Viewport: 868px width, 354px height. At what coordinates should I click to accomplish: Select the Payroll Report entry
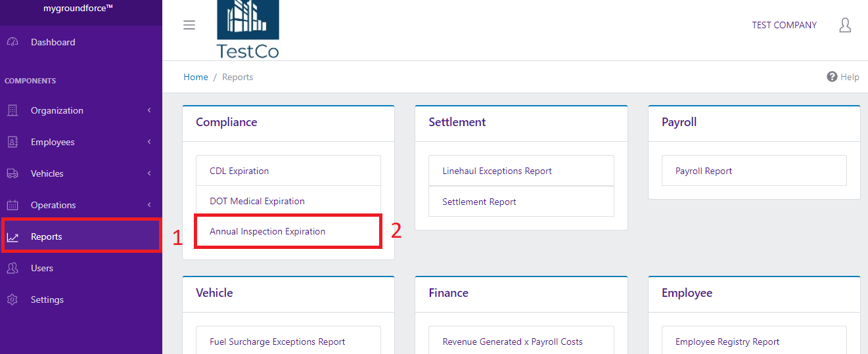pos(703,171)
